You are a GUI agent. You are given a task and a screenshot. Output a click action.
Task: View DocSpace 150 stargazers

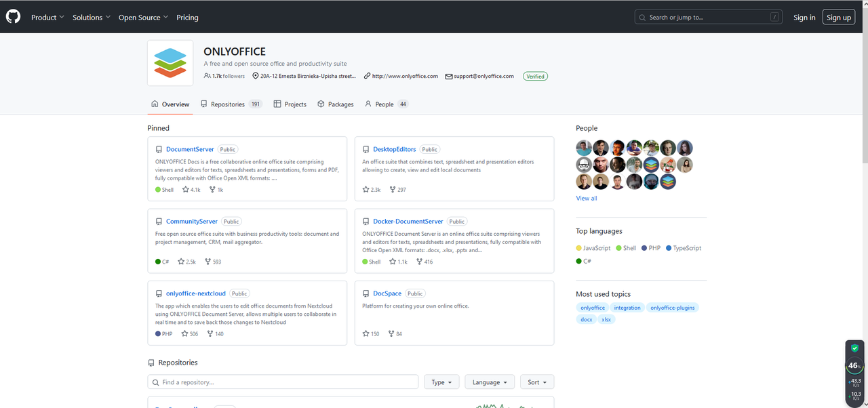(371, 334)
